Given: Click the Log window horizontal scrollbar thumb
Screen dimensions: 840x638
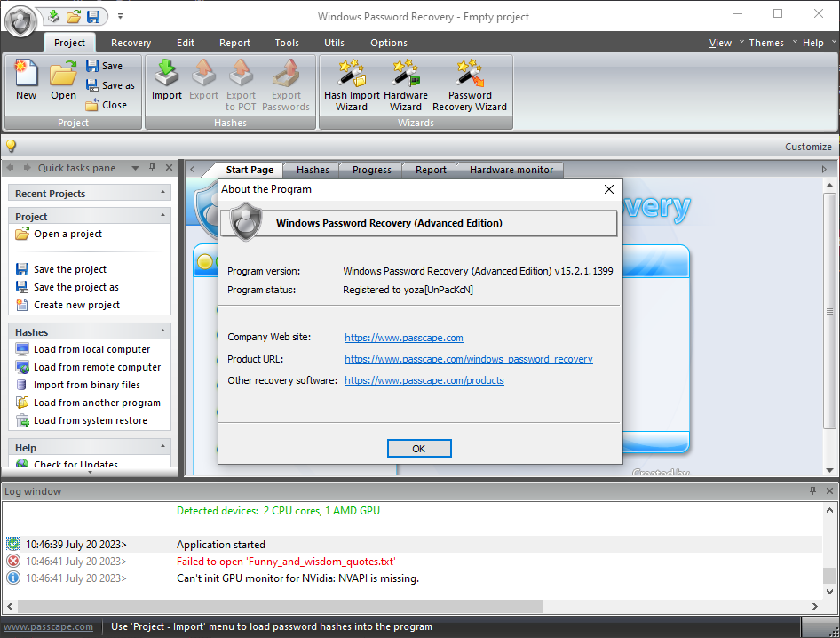Looking at the screenshot, I should (x=281, y=606).
